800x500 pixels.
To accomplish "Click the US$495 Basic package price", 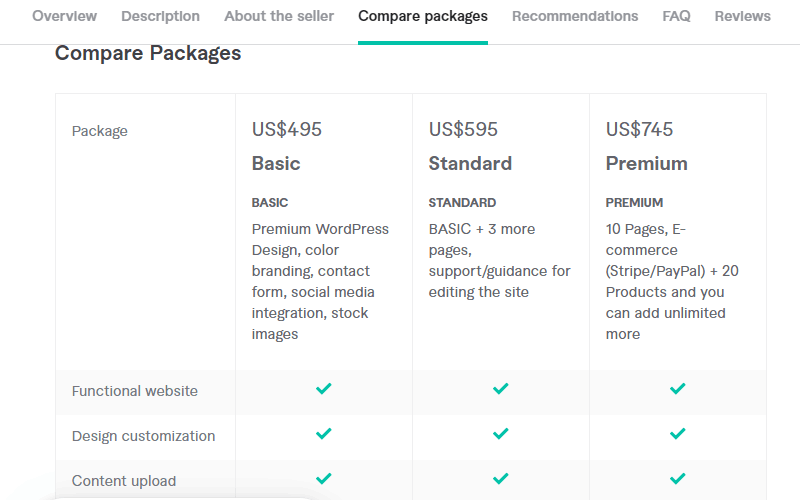I will 287,129.
